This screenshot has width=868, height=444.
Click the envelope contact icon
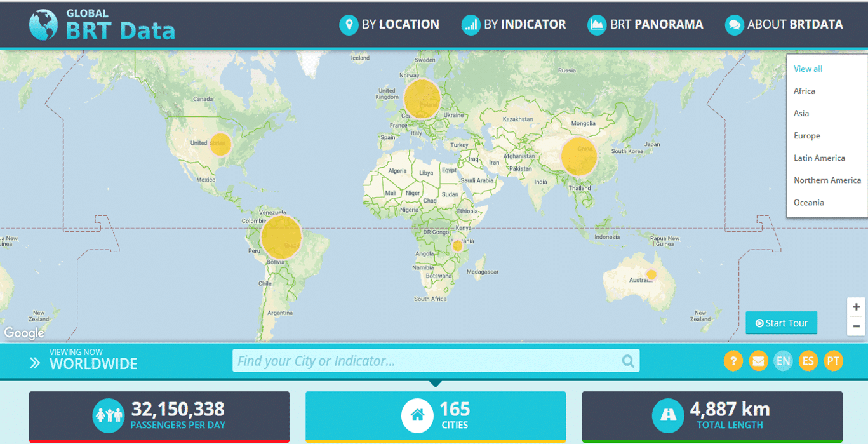758,361
